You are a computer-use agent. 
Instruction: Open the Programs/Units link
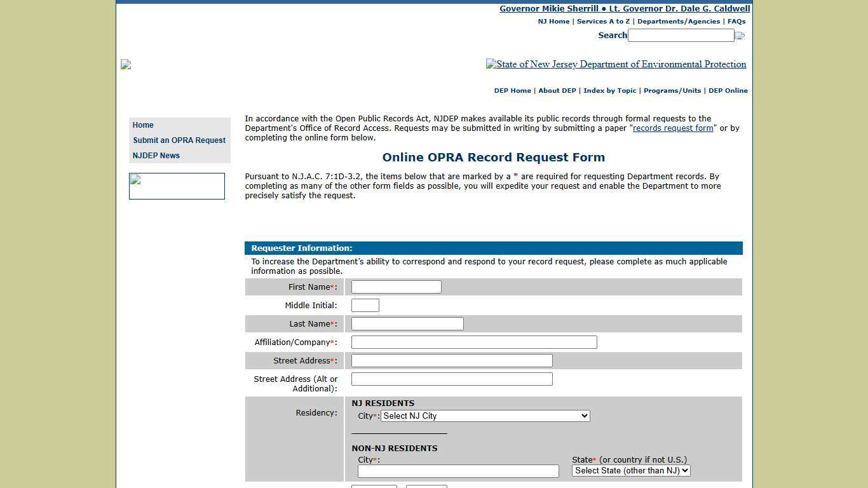pos(672,90)
